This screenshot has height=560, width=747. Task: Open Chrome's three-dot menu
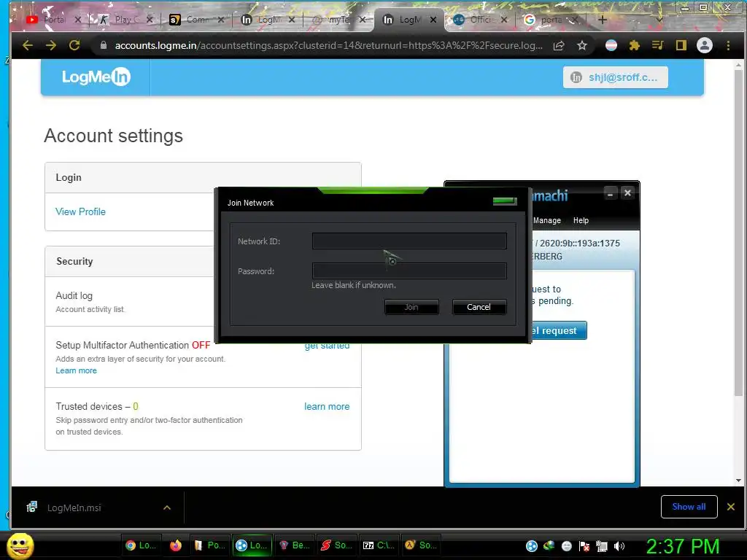pos(728,46)
